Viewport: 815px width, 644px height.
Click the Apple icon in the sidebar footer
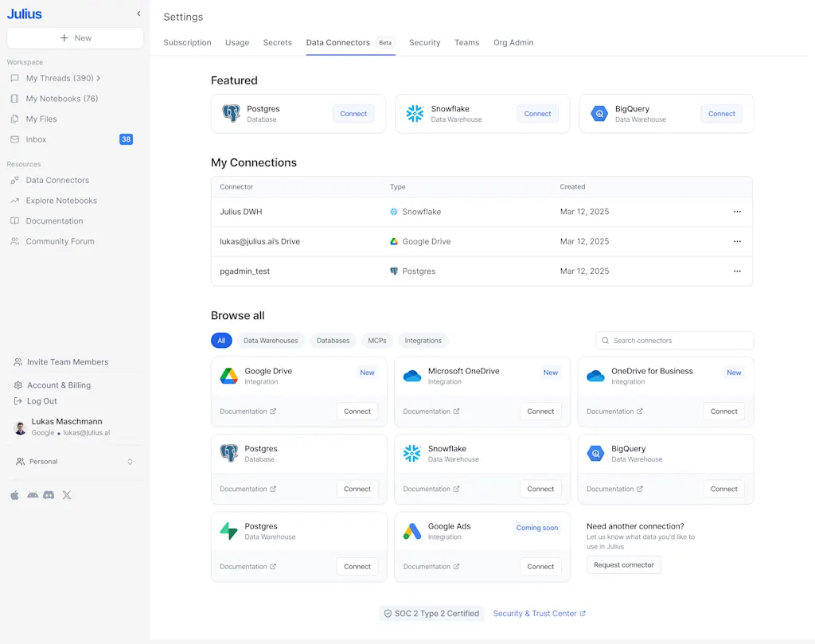point(14,495)
